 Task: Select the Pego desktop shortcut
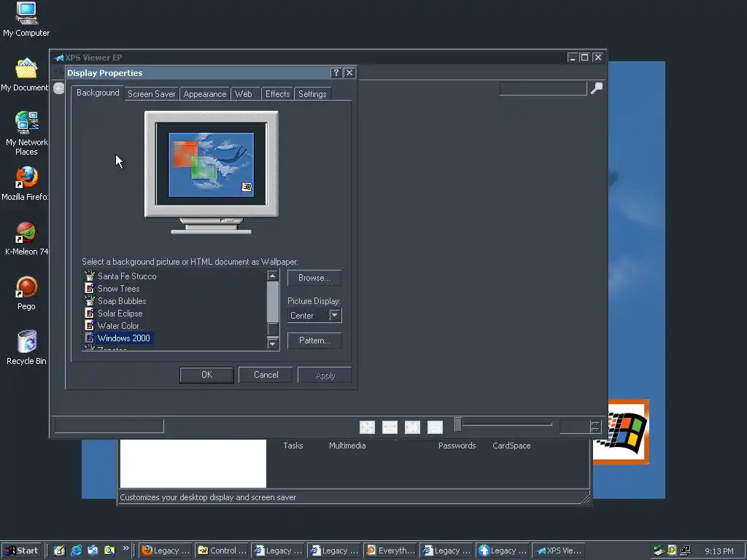coord(26,293)
